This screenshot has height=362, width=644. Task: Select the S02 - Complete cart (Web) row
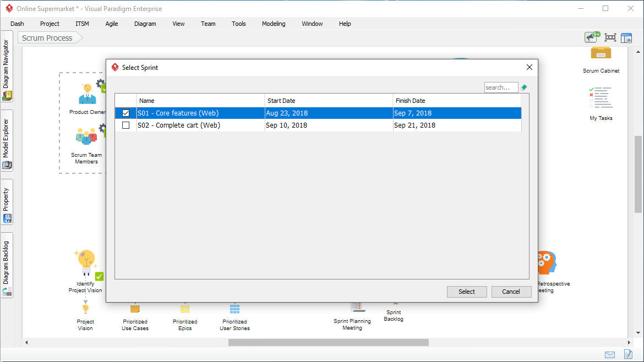[318, 125]
